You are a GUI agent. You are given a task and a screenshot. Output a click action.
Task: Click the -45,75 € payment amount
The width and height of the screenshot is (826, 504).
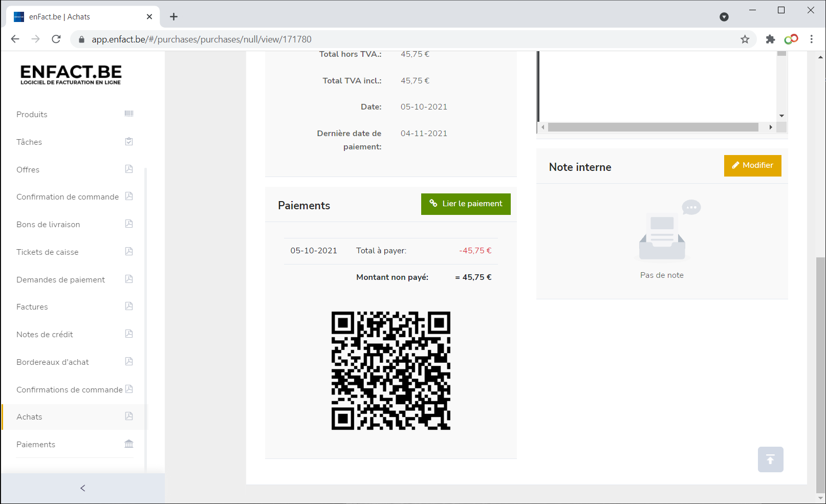[475, 251]
